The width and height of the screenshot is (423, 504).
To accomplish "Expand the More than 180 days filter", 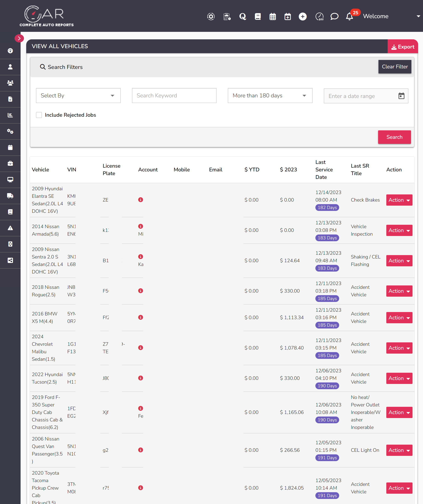I will pos(270,96).
